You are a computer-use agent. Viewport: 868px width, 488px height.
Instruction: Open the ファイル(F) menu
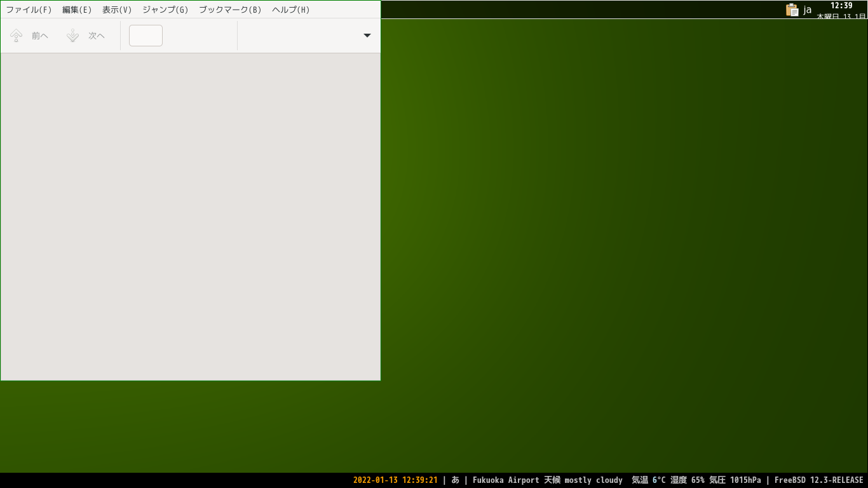click(x=29, y=10)
